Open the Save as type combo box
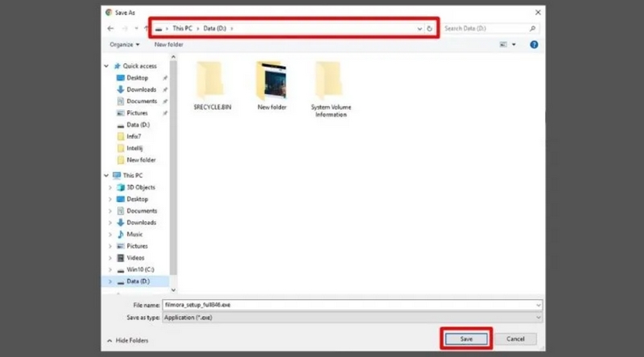The width and height of the screenshot is (644, 357). (352, 318)
